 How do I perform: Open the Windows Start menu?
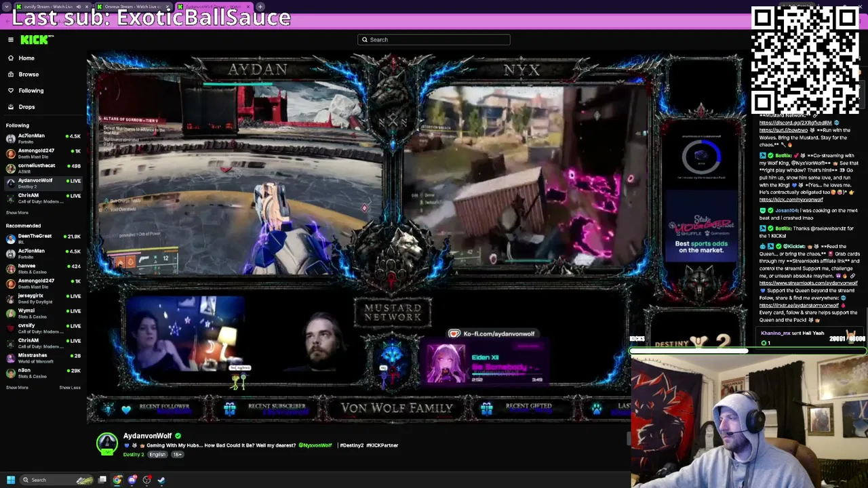[11, 480]
